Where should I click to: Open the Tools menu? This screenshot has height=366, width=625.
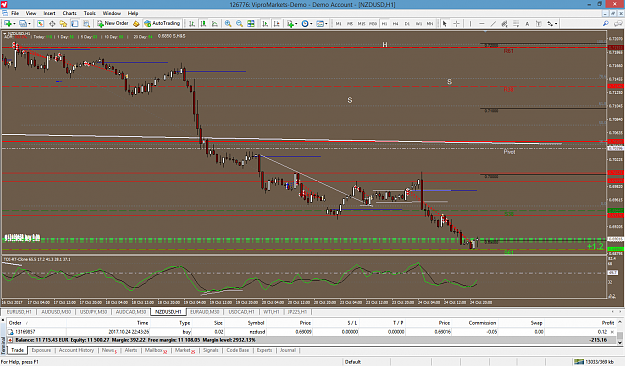pos(90,13)
